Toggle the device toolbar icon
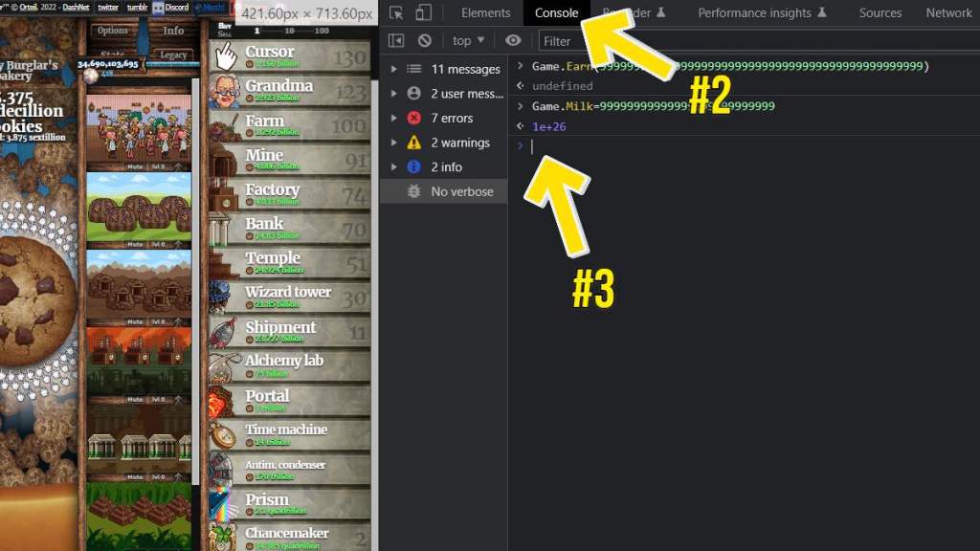980x551 pixels. click(x=423, y=12)
